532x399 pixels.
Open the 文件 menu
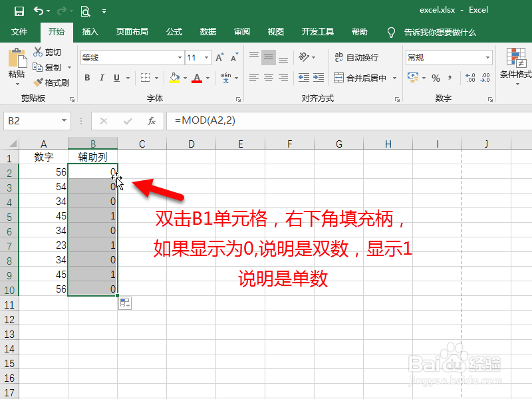coord(19,31)
